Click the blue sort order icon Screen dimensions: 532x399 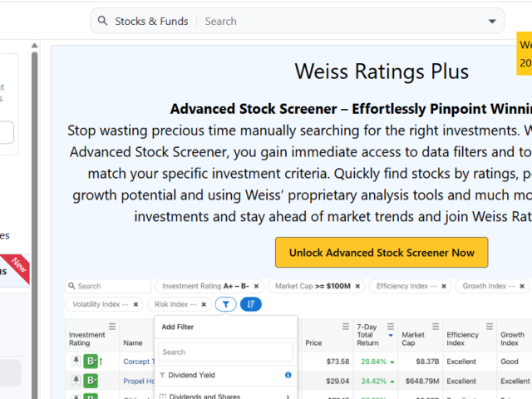tap(251, 304)
